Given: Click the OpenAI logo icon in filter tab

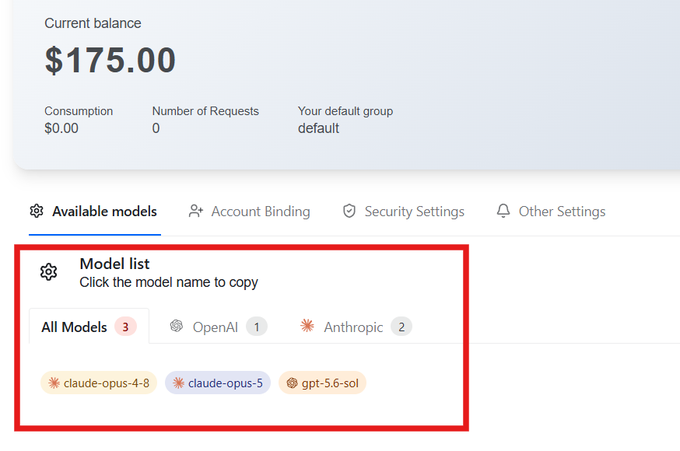Looking at the screenshot, I should tap(177, 326).
